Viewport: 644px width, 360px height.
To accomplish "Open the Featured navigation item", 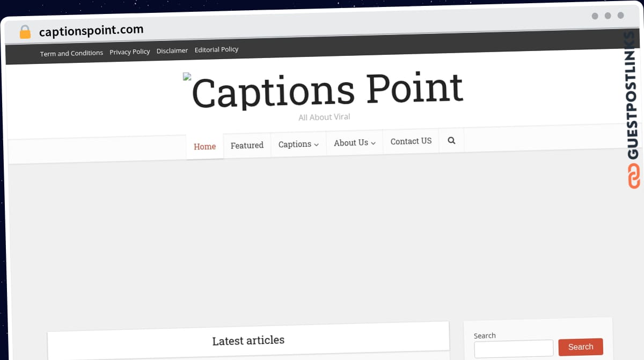I will 247,145.
